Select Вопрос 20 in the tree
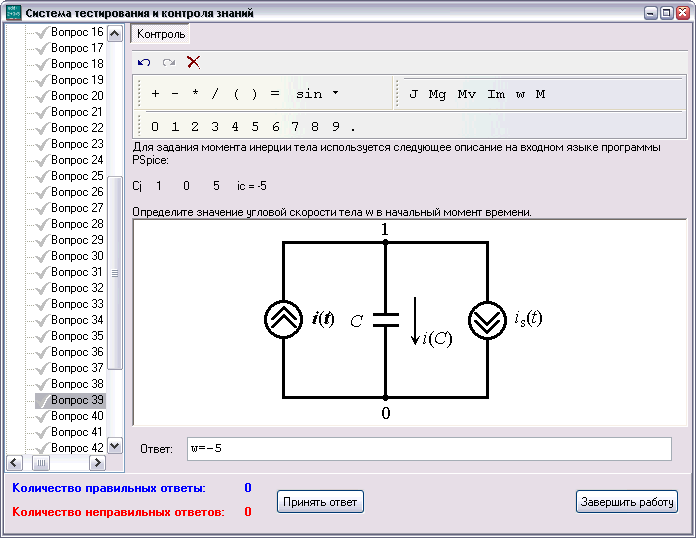The width and height of the screenshot is (696, 538). (x=77, y=96)
